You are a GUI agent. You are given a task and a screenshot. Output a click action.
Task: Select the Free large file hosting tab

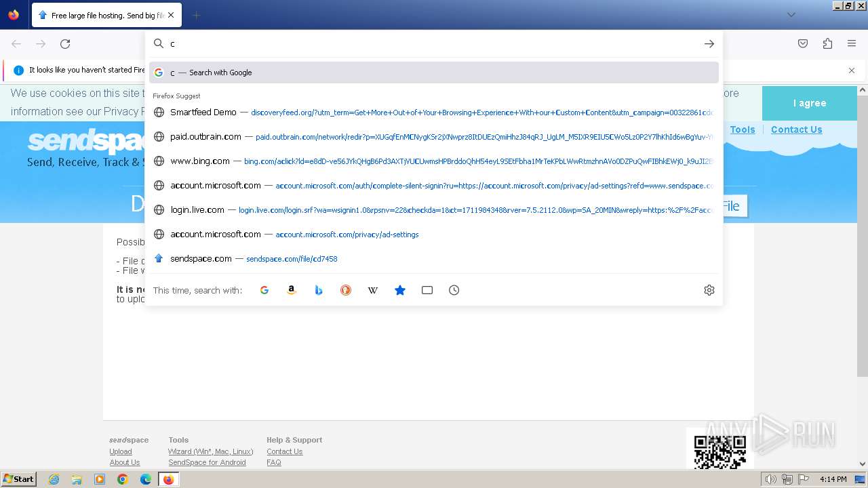tap(106, 15)
